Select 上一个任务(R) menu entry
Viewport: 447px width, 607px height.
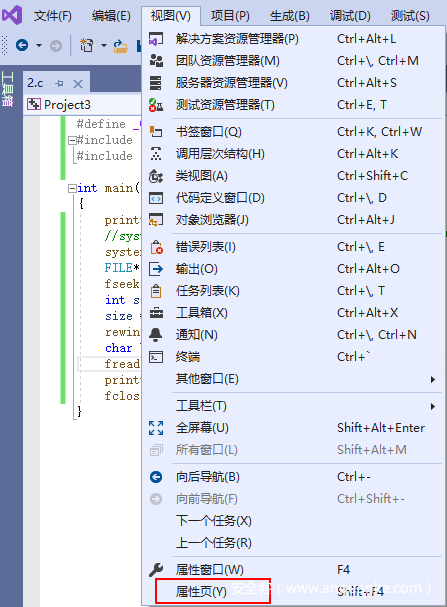tap(293, 543)
